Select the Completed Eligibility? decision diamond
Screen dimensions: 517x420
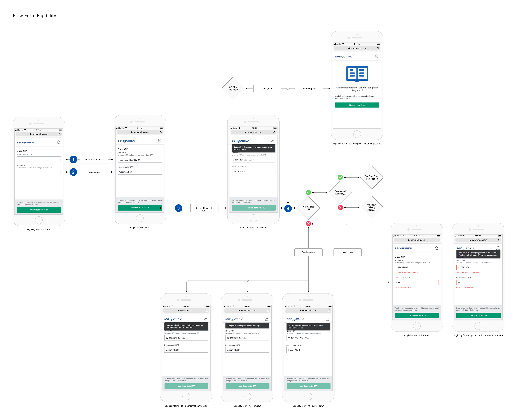tap(340, 192)
